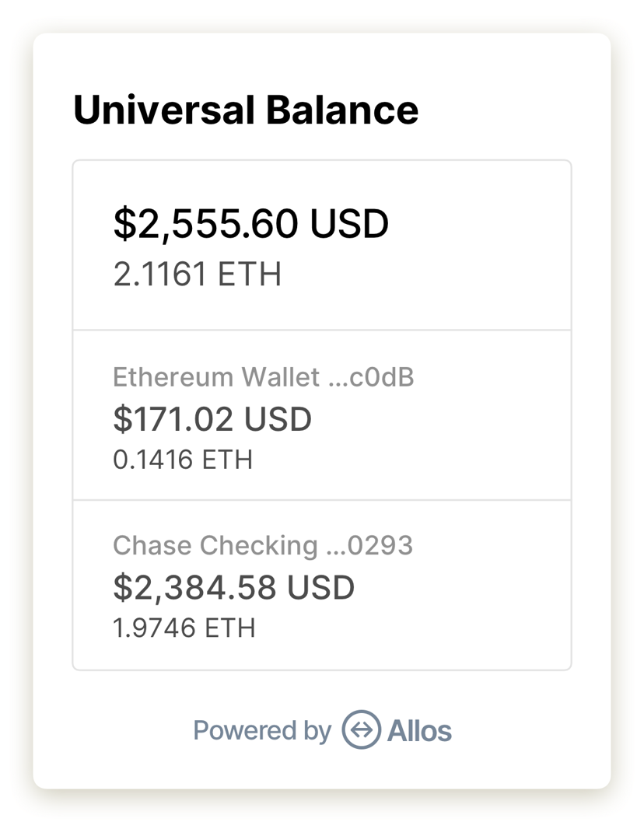The height and width of the screenshot is (822, 644).
Task: Click the word Balance in title
Action: 342,110
